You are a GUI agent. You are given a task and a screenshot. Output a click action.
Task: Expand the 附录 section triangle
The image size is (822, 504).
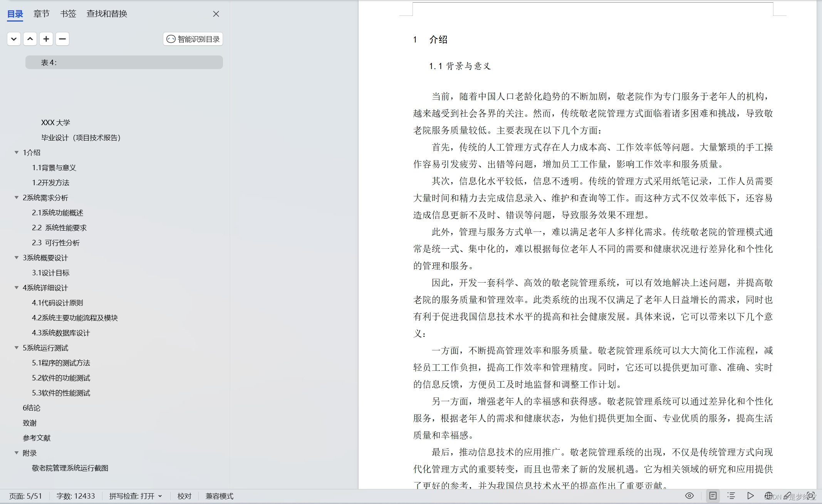16,453
